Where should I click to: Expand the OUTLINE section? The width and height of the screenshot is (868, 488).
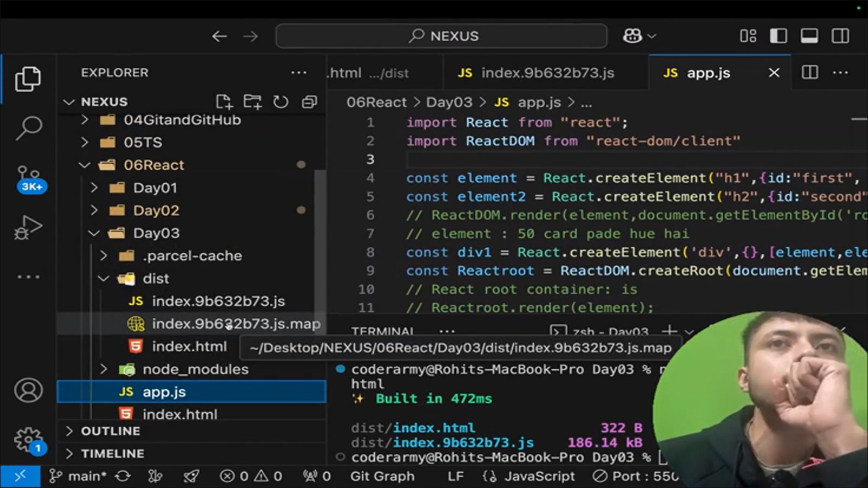click(111, 431)
